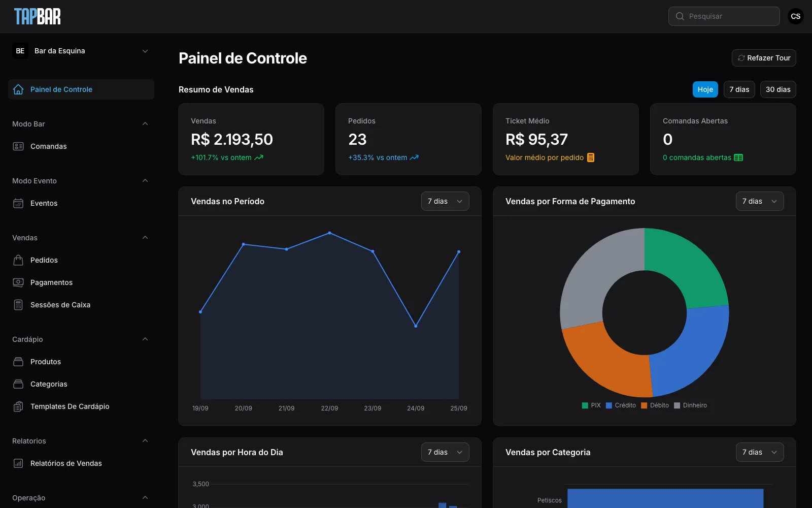The height and width of the screenshot is (508, 812).
Task: Open period dropdown in Vendas por Categoria
Action: [760, 452]
